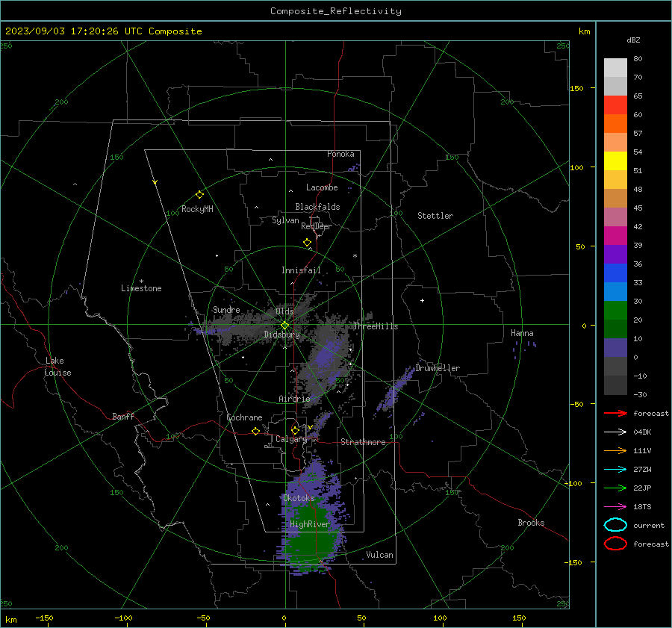Image resolution: width=672 pixels, height=628 pixels.
Task: Click the Drumheller town label
Action: (438, 368)
